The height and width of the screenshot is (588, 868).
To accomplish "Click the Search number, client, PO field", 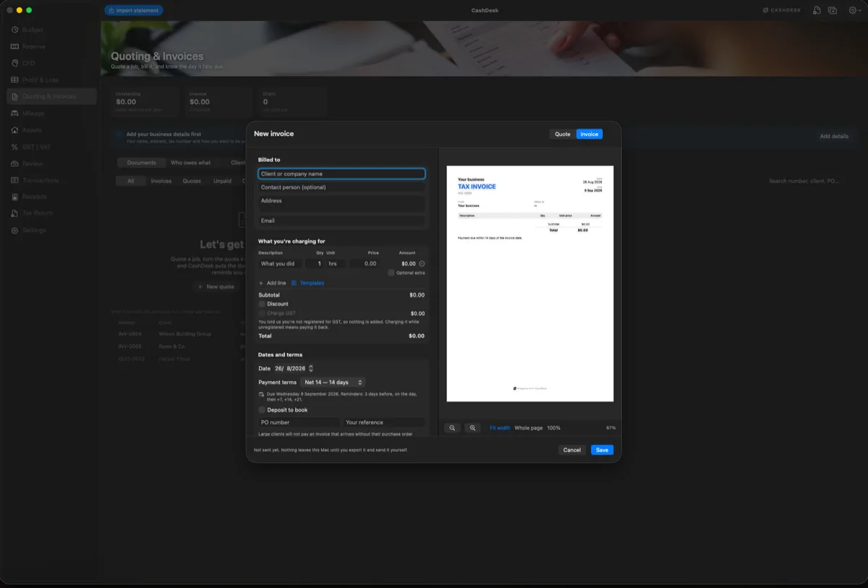I will 804,181.
